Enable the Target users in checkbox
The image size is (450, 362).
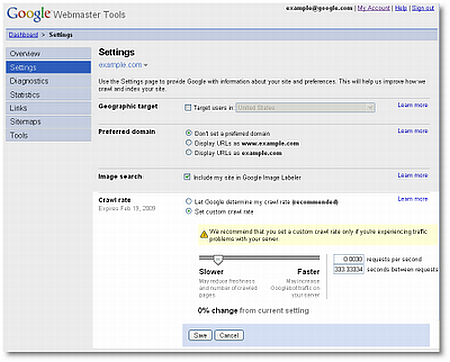(188, 107)
